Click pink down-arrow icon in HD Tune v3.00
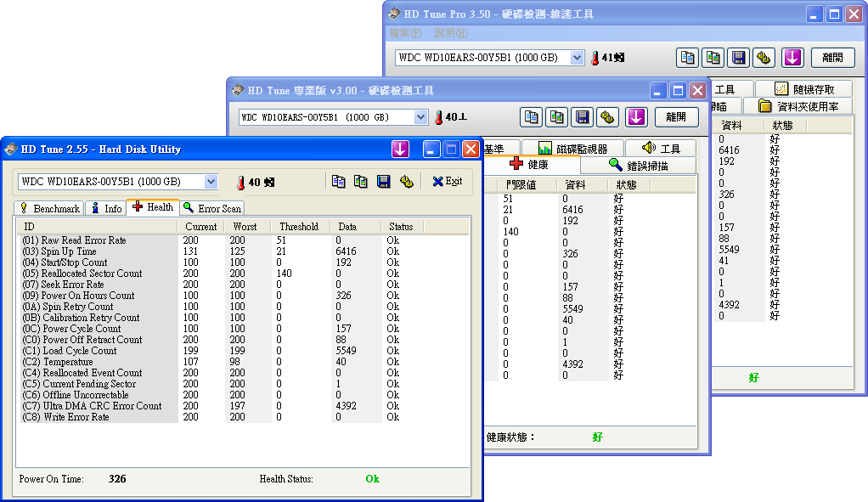 point(636,116)
